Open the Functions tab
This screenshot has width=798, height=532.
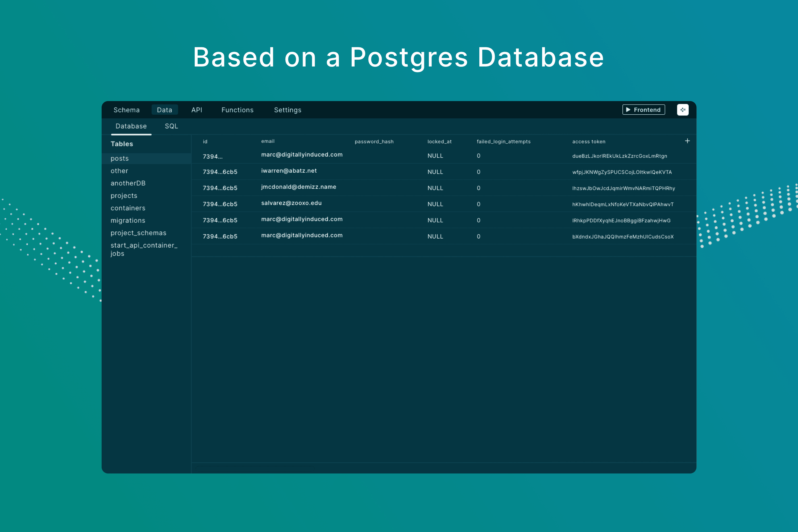pos(237,110)
